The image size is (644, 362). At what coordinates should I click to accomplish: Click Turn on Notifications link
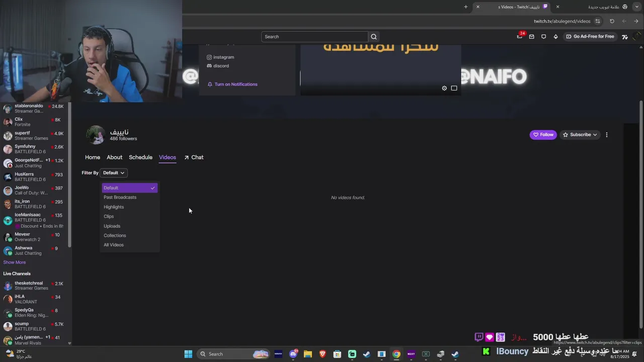point(232,84)
